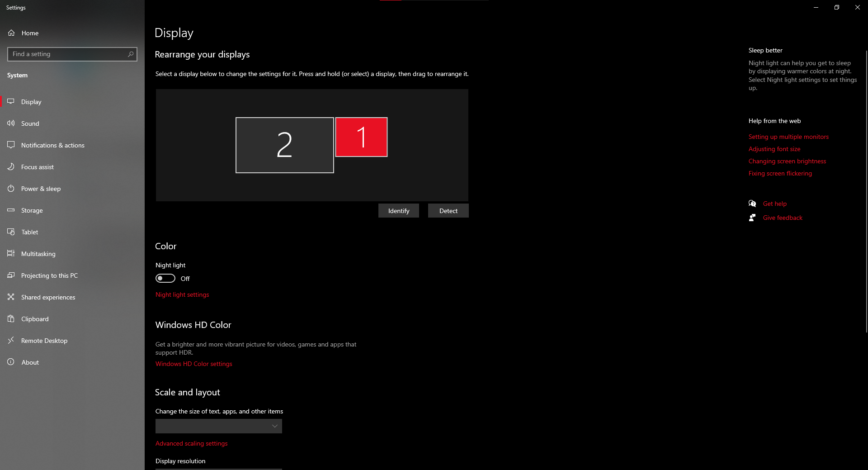
Task: Click the About info icon
Action: point(11,362)
